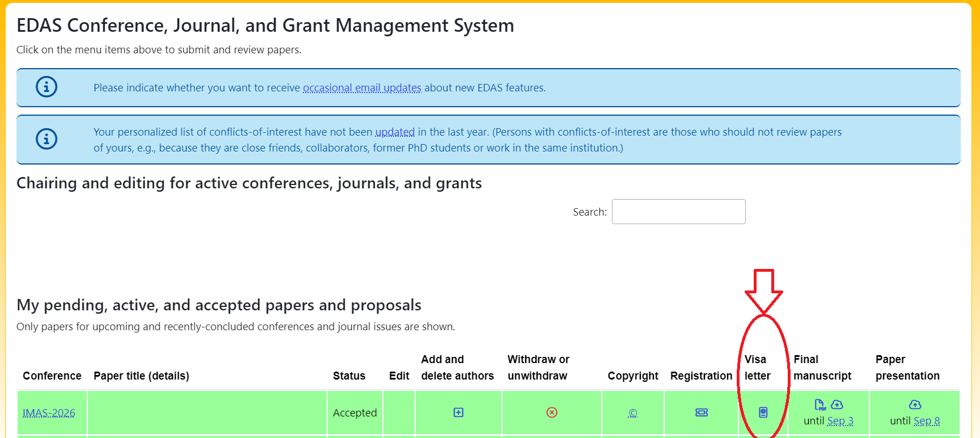Click the Sep 8 presentation deadline link
Image resolution: width=980 pixels, height=438 pixels.
click(927, 421)
